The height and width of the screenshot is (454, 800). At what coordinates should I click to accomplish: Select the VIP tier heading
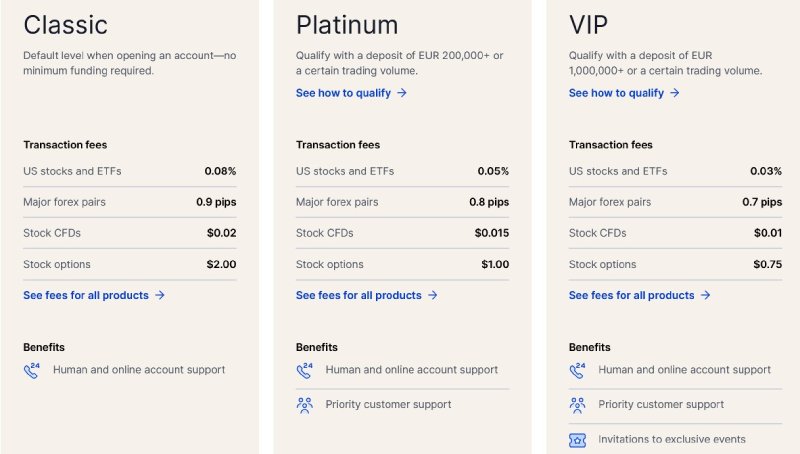click(x=591, y=25)
